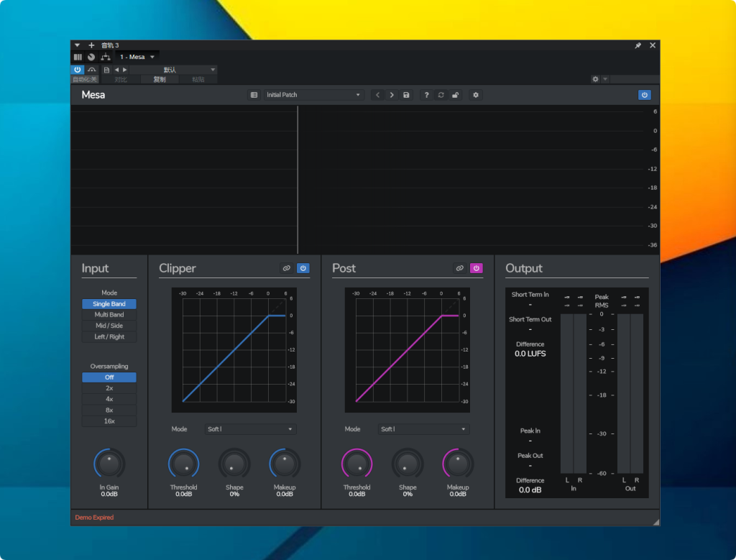Select Mid / Side mode

pyautogui.click(x=109, y=326)
